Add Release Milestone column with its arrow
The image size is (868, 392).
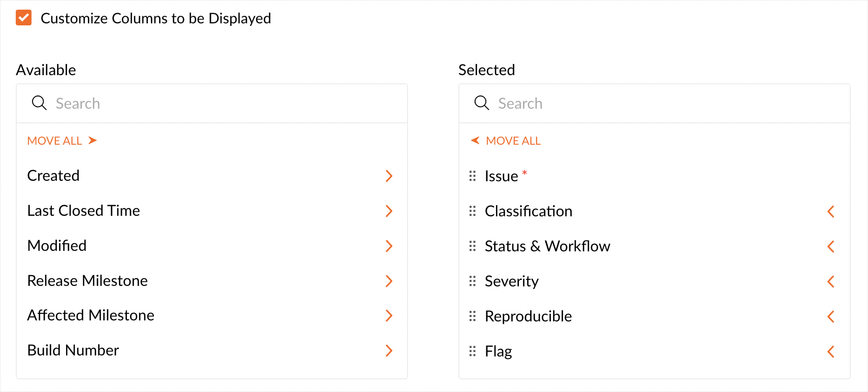click(x=389, y=281)
